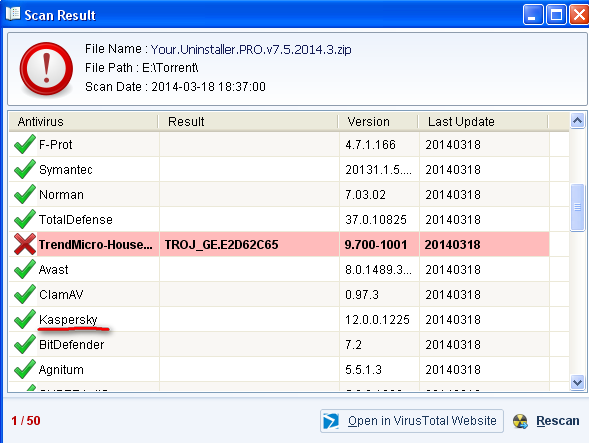The height and width of the screenshot is (443, 589).
Task: Sort by the Antivirus column header
Action: pos(83,122)
